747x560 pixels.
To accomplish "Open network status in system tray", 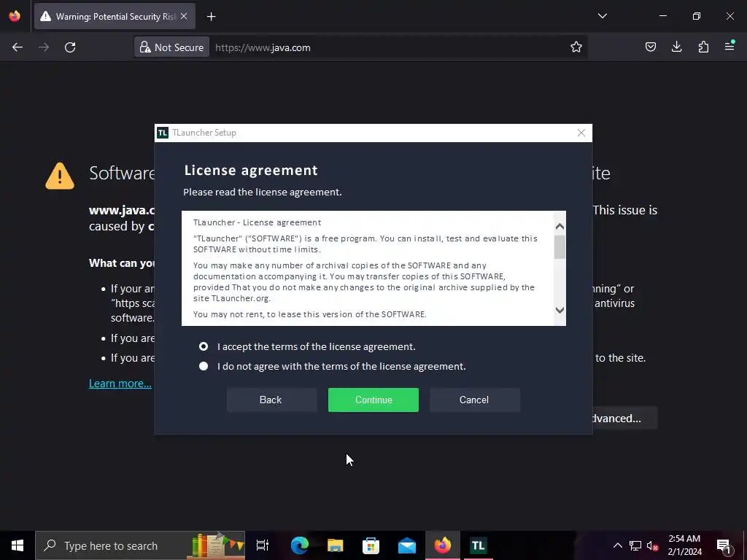I will click(635, 545).
